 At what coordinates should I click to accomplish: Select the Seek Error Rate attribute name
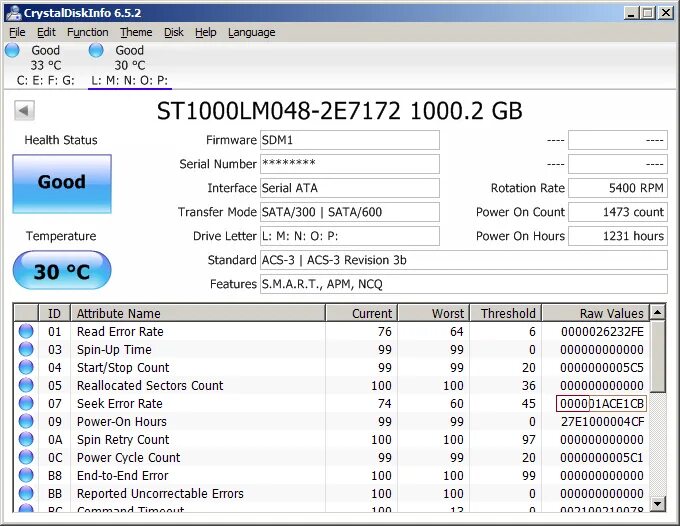pyautogui.click(x=120, y=403)
